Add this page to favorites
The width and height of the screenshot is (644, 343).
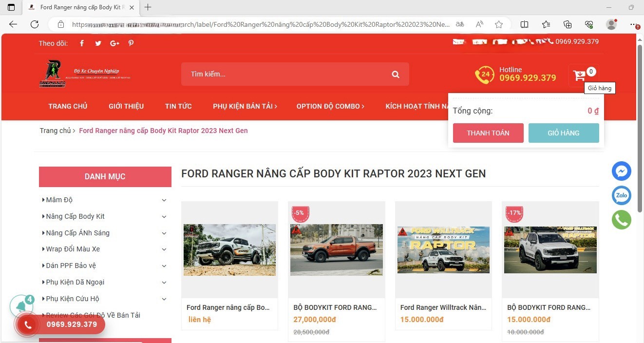pyautogui.click(x=499, y=24)
